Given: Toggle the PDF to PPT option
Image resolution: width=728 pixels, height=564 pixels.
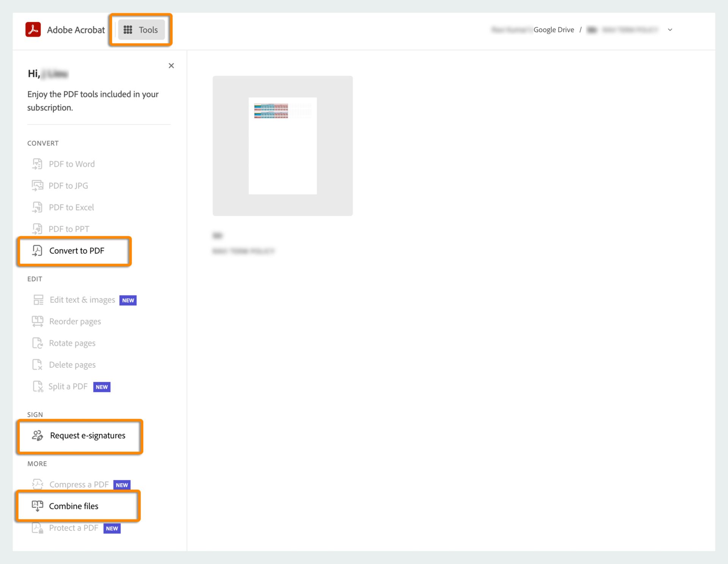Looking at the screenshot, I should tap(70, 229).
